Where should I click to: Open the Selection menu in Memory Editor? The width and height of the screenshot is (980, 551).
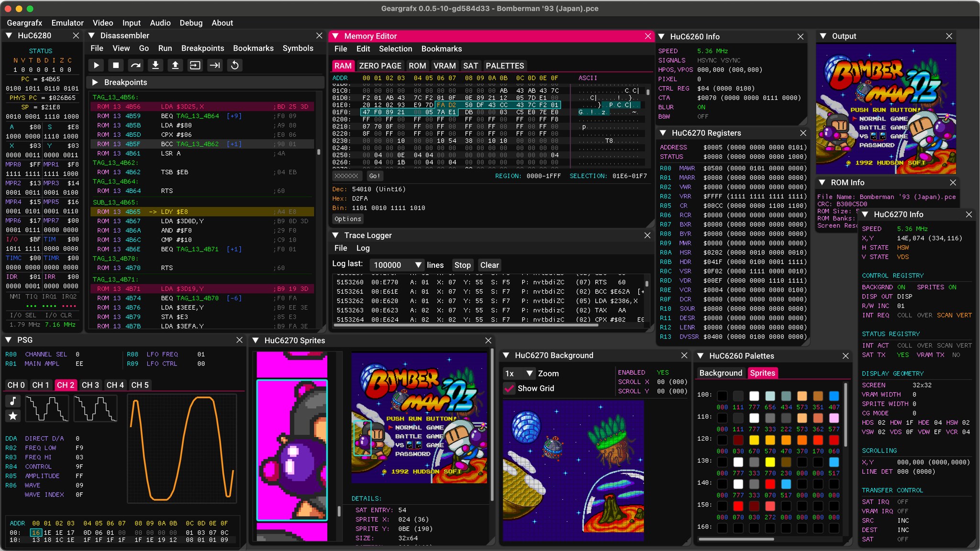click(395, 49)
